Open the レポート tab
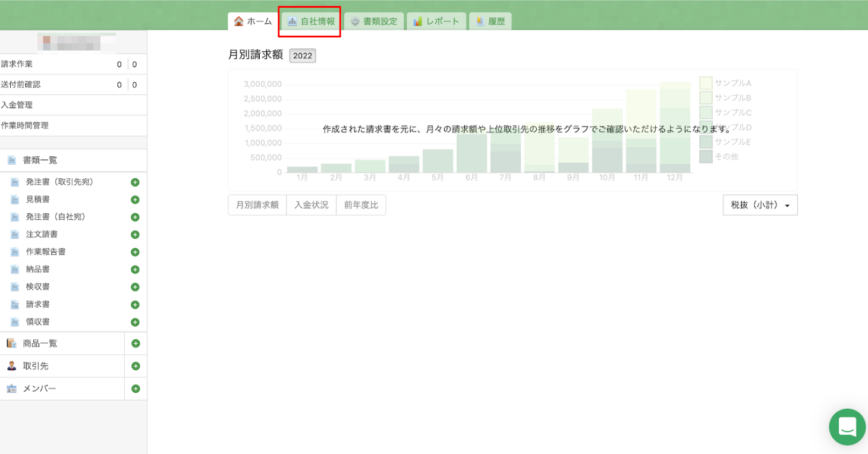Image resolution: width=868 pixels, height=454 pixels. coord(436,21)
